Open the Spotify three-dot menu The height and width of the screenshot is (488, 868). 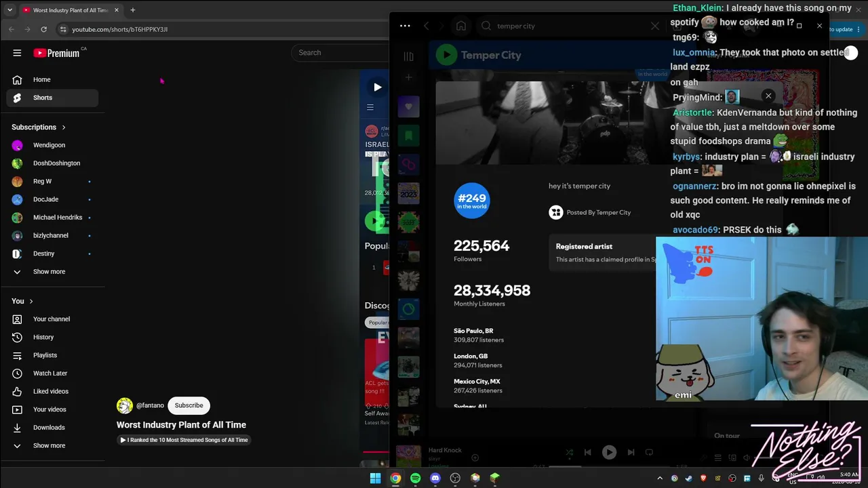(x=405, y=26)
